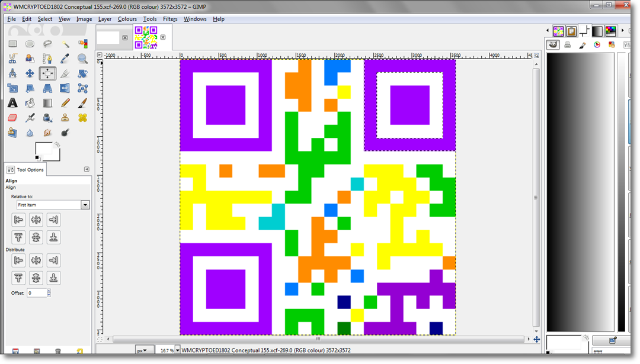Choose the Paths tool

coord(47,59)
